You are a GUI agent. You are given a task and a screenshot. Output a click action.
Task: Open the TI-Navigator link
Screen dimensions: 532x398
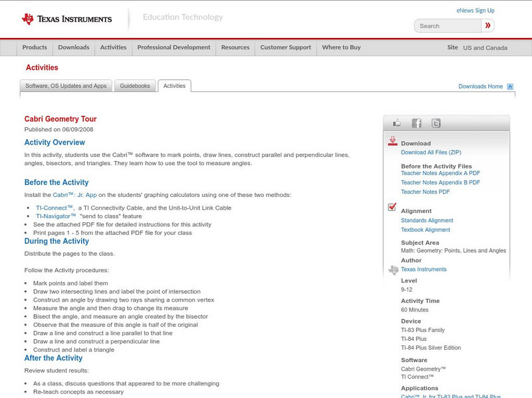tap(56, 216)
